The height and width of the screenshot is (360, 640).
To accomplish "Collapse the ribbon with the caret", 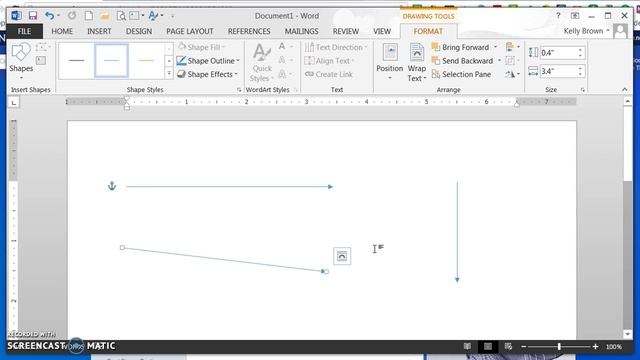I will point(624,89).
